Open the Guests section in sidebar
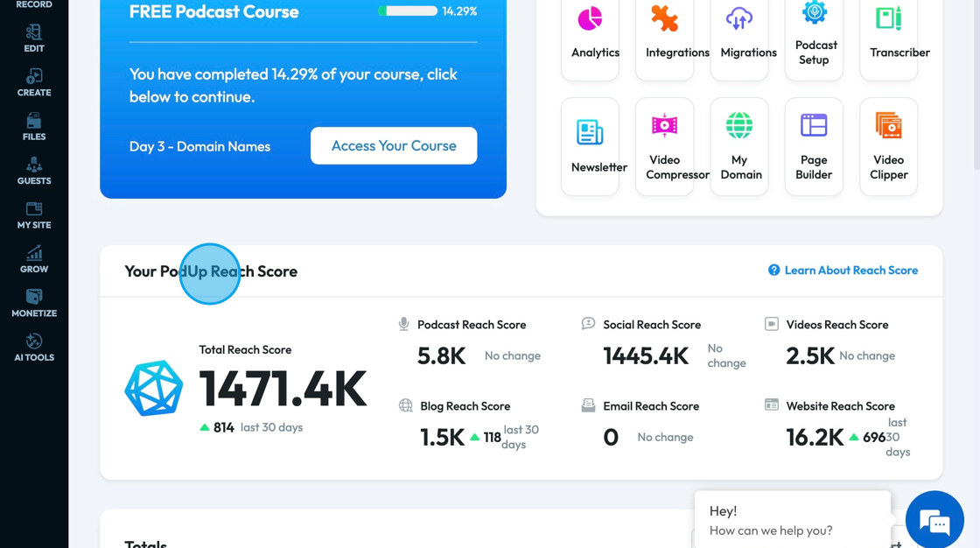The width and height of the screenshot is (980, 548). pos(34,171)
